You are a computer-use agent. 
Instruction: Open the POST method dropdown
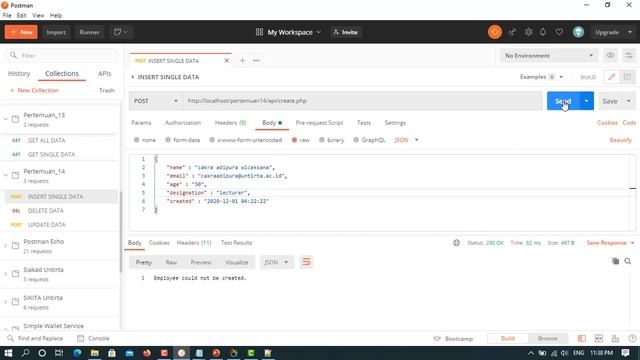[x=156, y=101]
